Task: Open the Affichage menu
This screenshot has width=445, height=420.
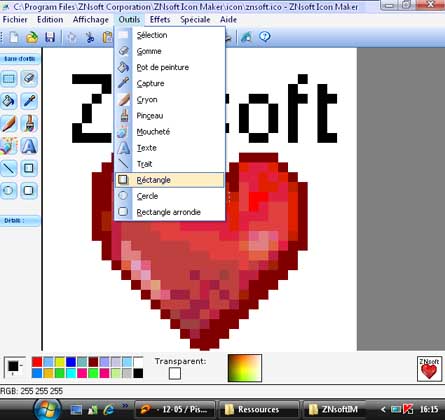Action: pos(91,20)
